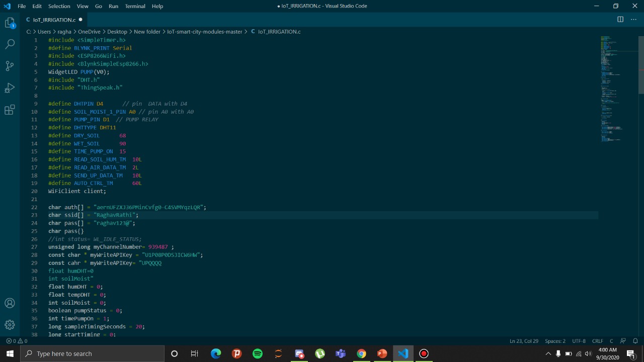
Task: Open the Selection menu
Action: [x=59, y=6]
